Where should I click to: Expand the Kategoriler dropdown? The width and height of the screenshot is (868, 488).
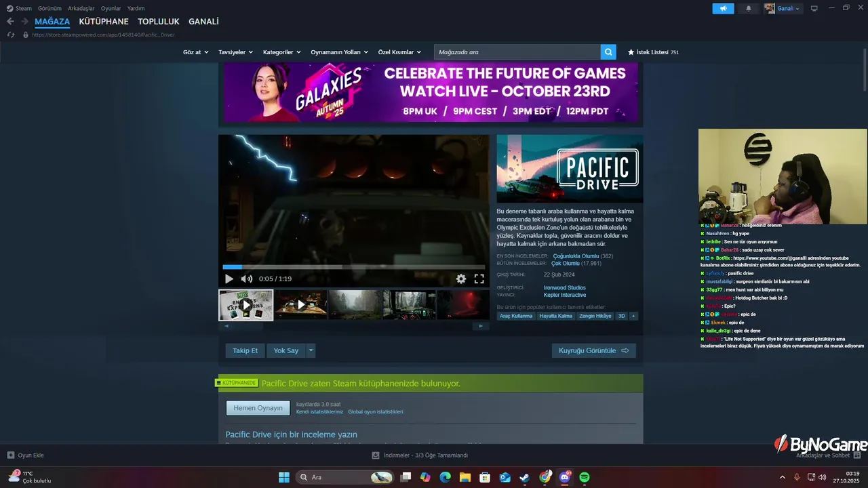[x=282, y=52]
